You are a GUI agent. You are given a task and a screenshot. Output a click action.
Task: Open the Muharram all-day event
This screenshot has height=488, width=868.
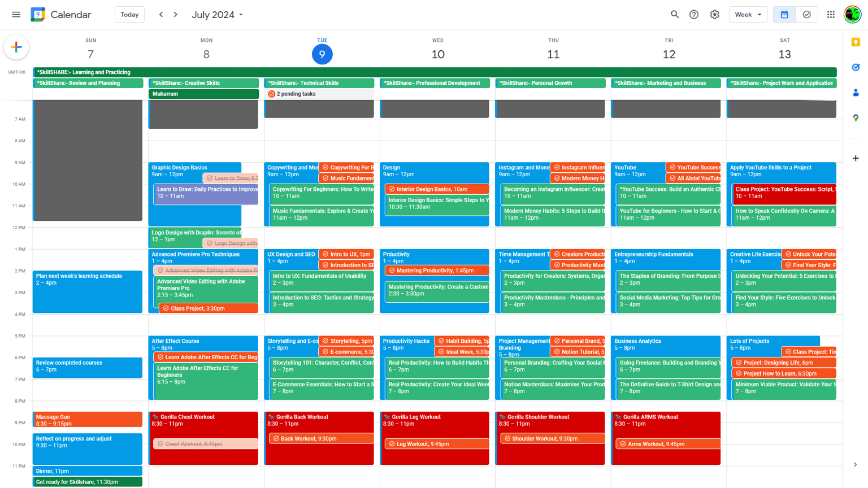tap(203, 94)
